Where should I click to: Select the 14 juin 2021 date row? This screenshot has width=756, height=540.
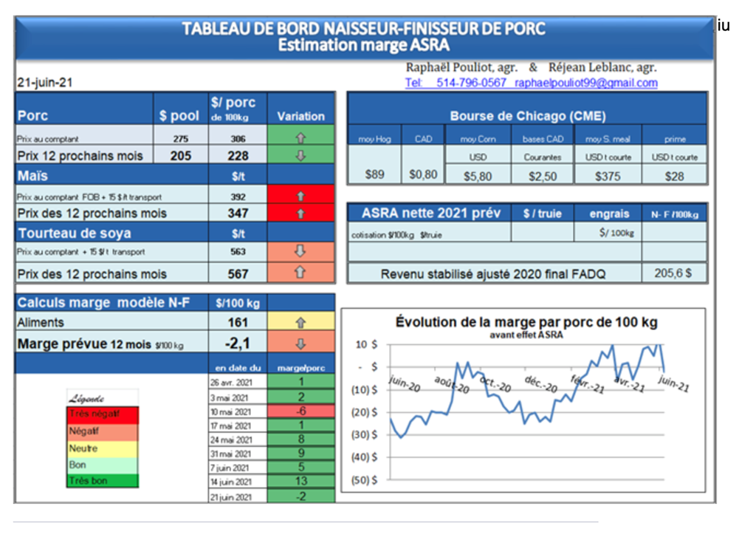coord(237,482)
